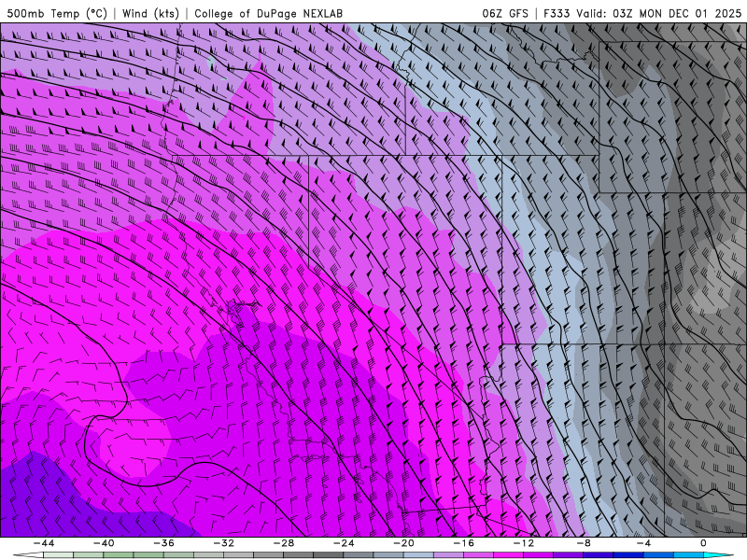Select the "-16" colorbar scale label
The image size is (747, 560).
(x=463, y=543)
